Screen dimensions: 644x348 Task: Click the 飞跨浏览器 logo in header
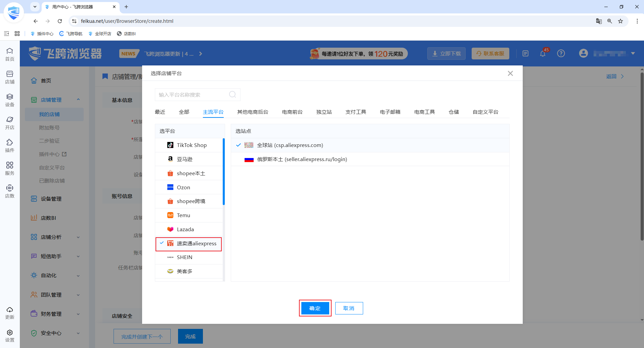pyautogui.click(x=65, y=53)
